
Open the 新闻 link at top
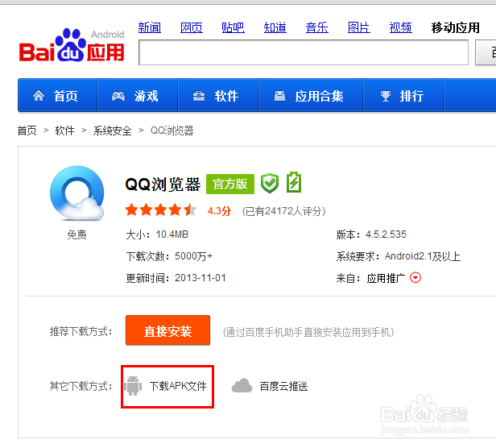tap(150, 27)
